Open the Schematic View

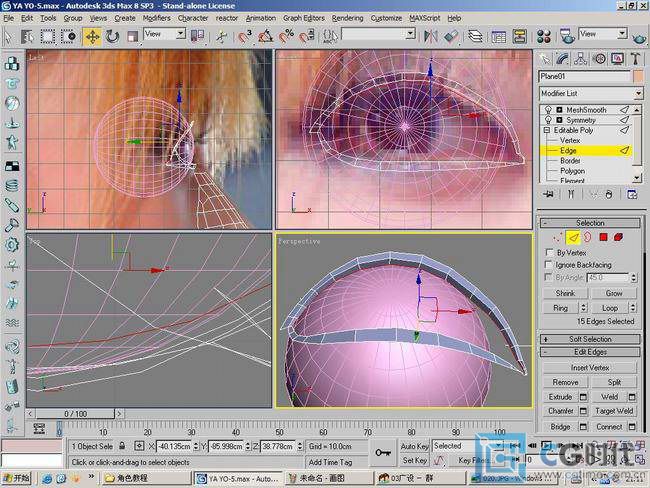click(x=519, y=37)
